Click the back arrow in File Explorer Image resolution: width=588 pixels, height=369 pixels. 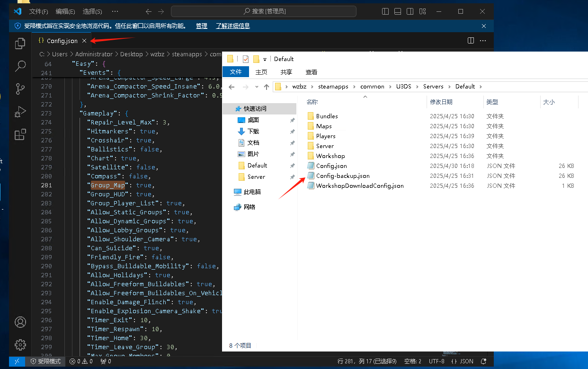coord(232,87)
